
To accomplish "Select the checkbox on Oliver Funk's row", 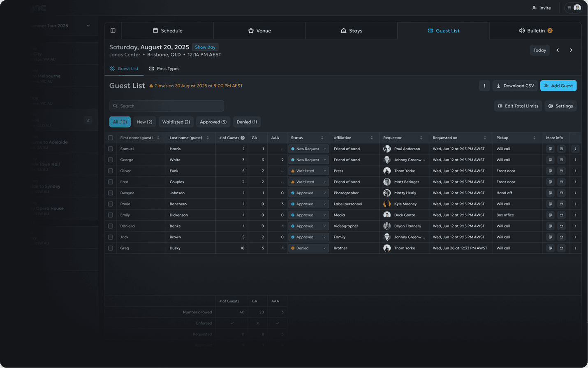I will click(110, 170).
